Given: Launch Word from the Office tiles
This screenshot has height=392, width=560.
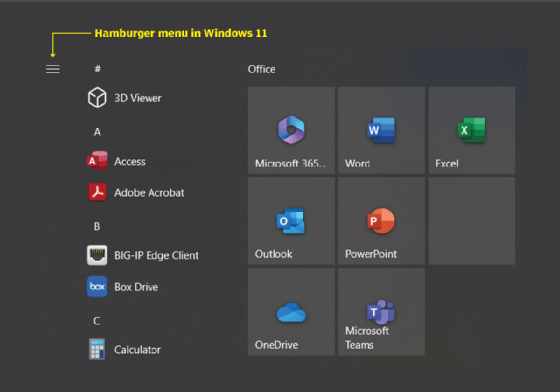Looking at the screenshot, I should pos(381,130).
